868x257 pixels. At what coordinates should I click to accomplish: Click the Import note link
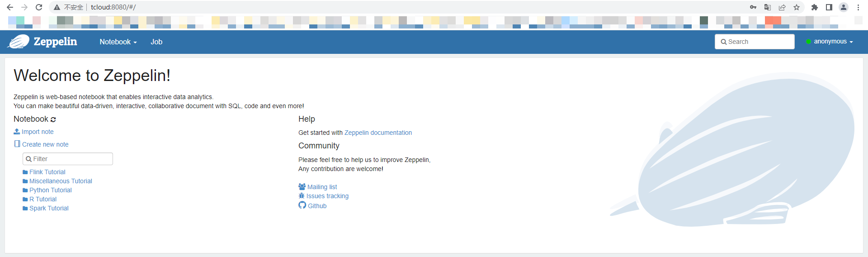click(x=34, y=132)
